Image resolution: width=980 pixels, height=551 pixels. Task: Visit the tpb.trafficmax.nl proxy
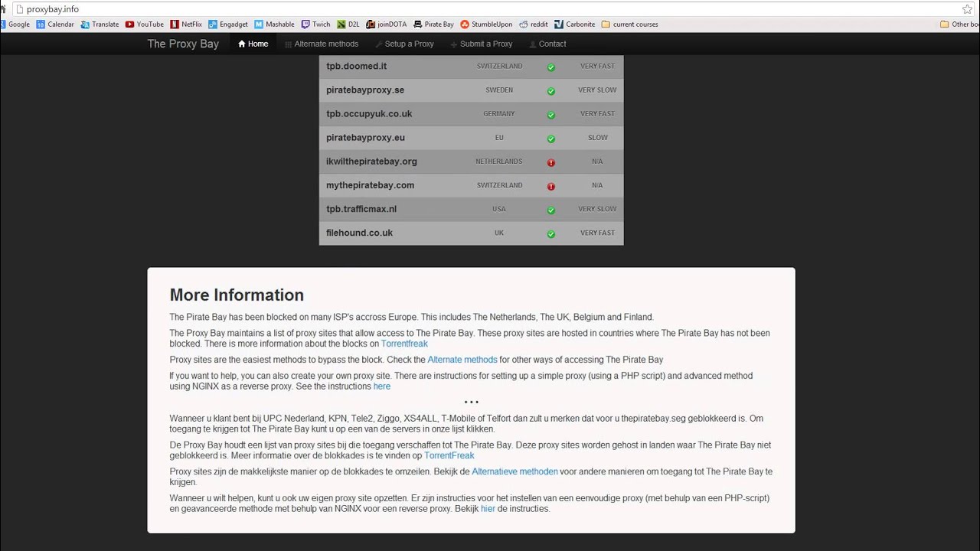pyautogui.click(x=361, y=208)
